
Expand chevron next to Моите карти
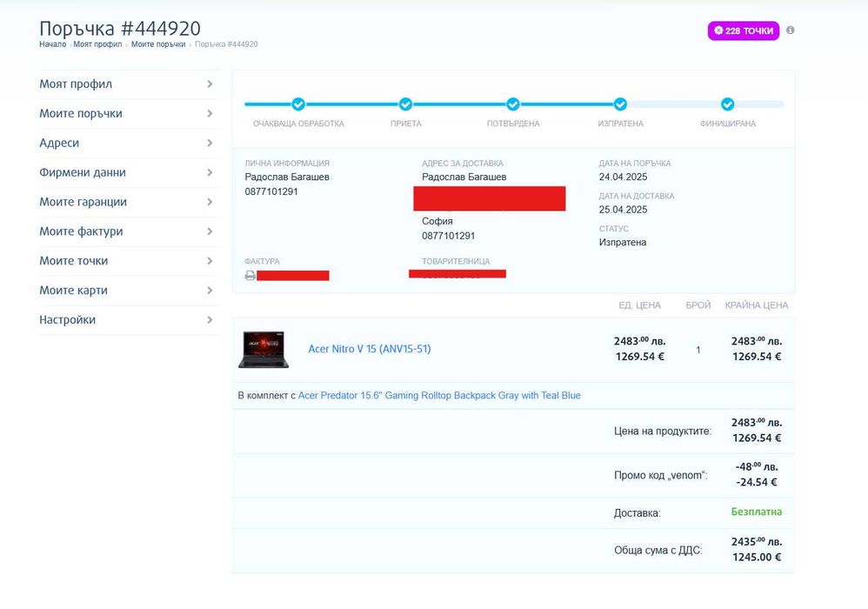(x=210, y=290)
